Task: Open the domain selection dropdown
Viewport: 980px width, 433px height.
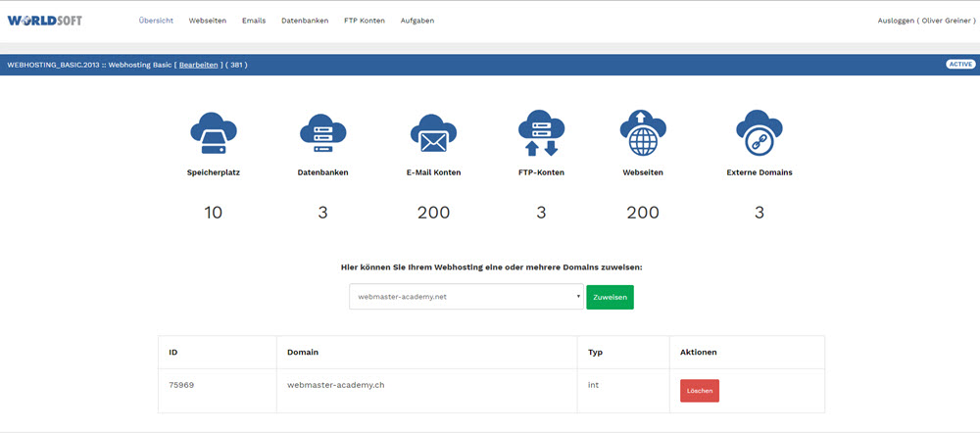Action: [x=466, y=297]
